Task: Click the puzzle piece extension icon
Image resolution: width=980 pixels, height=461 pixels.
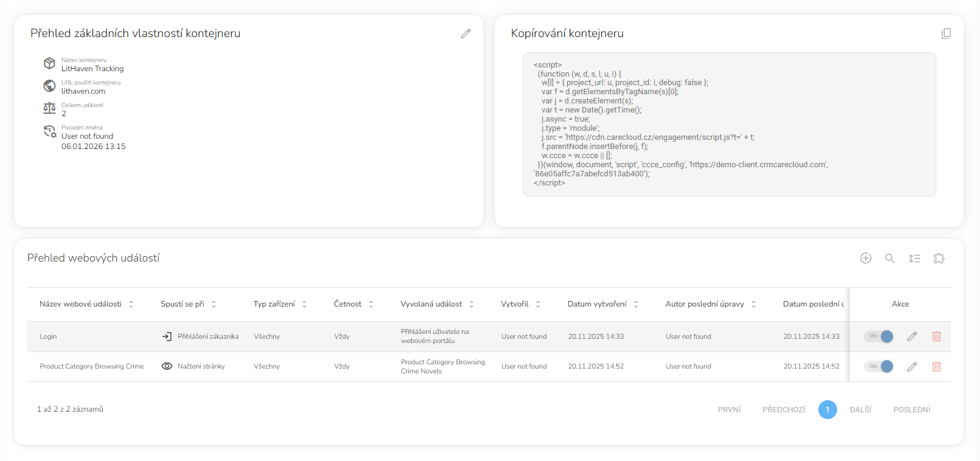Action: coord(939,258)
